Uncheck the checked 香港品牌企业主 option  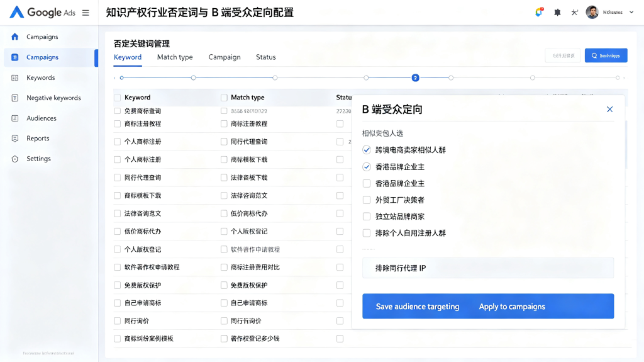367,167
